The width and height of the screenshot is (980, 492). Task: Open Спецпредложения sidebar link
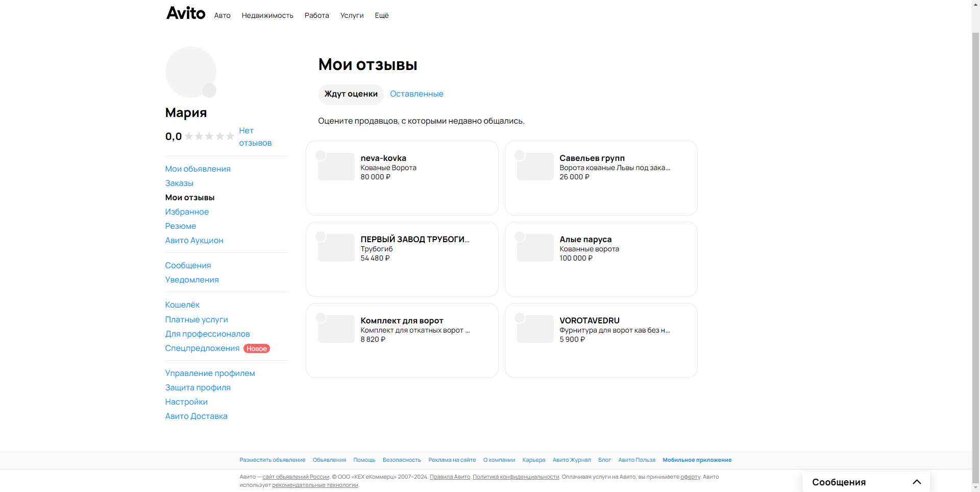tap(202, 348)
